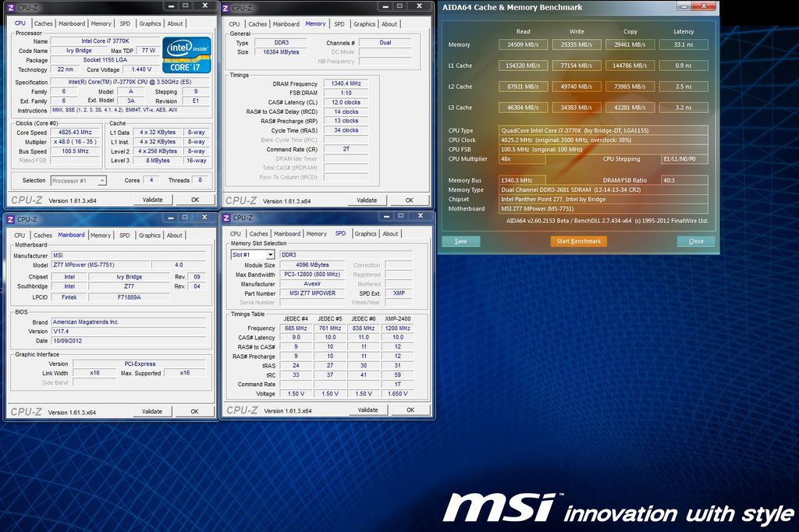
Task: Click the Command Rate 2T field
Action: click(346, 149)
